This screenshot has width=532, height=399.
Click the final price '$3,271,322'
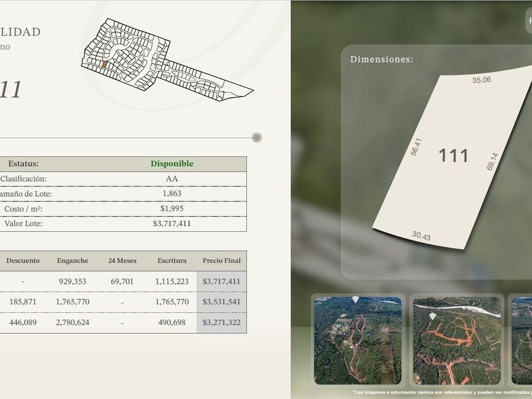(x=222, y=322)
